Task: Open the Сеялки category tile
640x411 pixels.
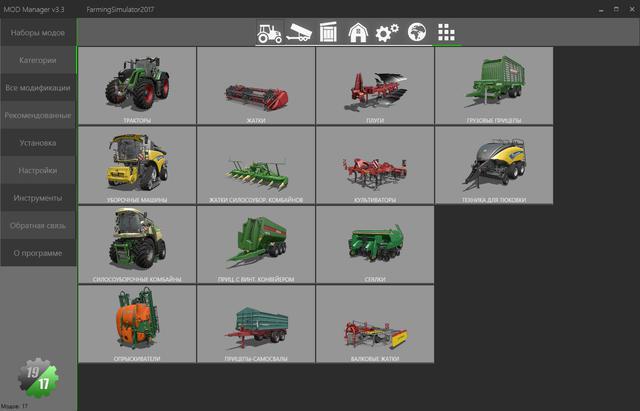Action: [375, 244]
